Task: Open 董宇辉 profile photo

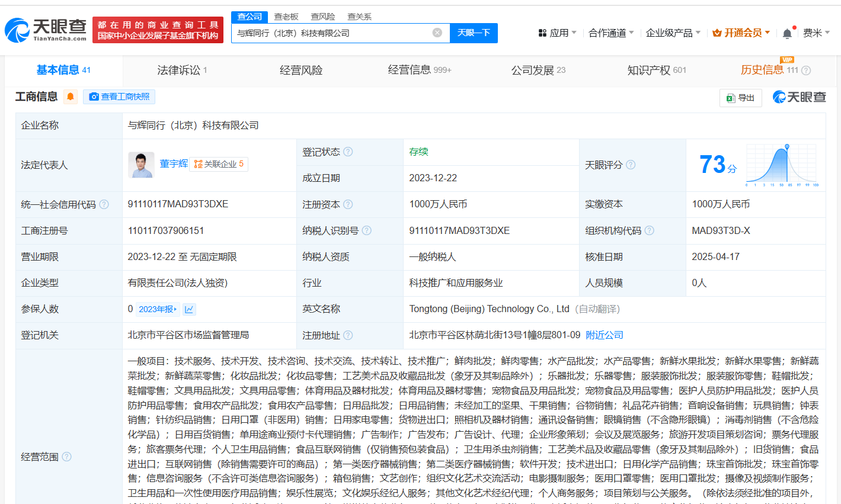Action: click(141, 165)
